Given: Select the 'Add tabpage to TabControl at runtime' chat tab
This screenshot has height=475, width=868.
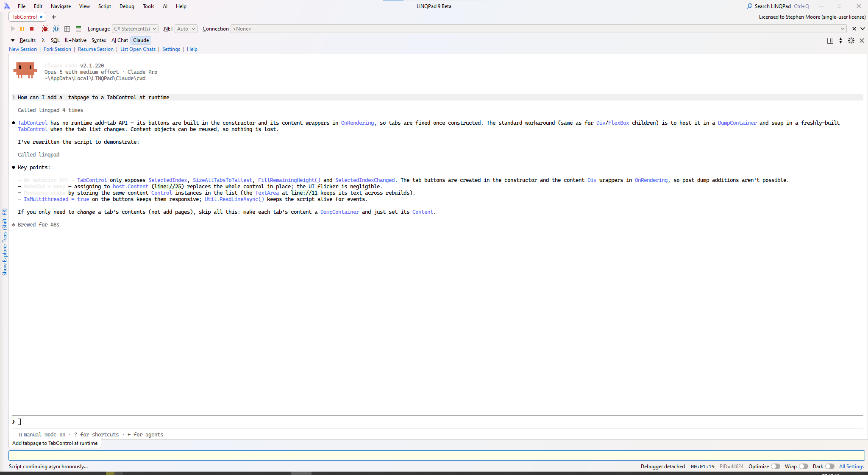Looking at the screenshot, I should [x=55, y=443].
